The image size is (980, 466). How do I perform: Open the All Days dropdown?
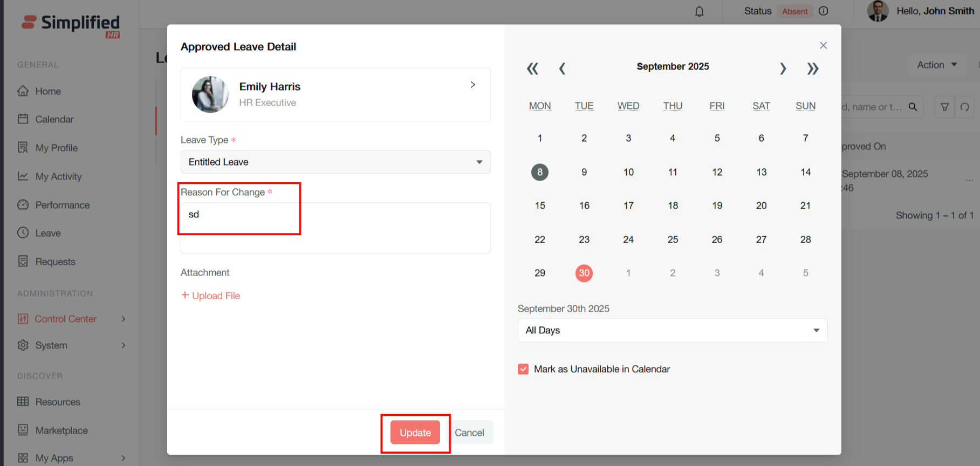(x=672, y=330)
